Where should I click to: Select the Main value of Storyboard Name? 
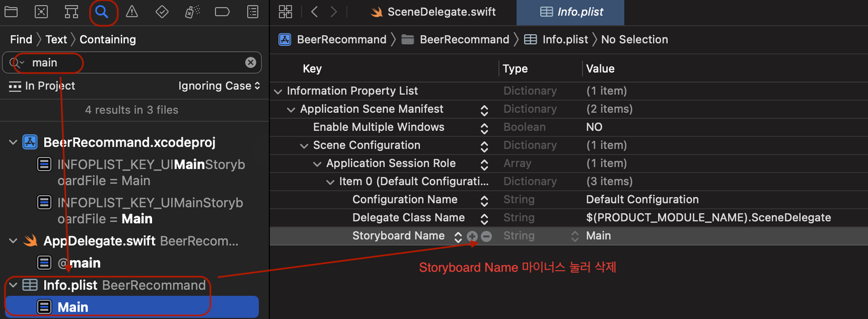pos(599,236)
